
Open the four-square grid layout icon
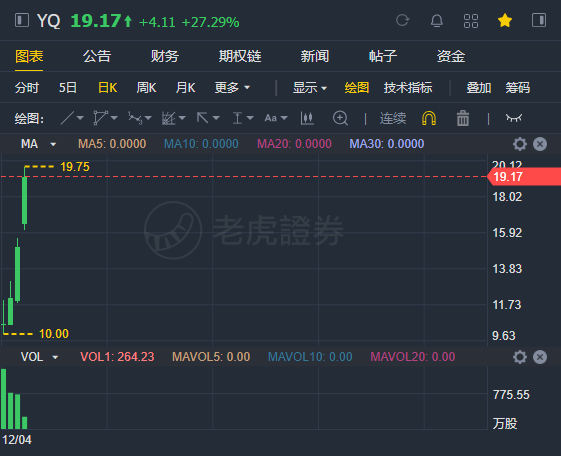point(471,21)
